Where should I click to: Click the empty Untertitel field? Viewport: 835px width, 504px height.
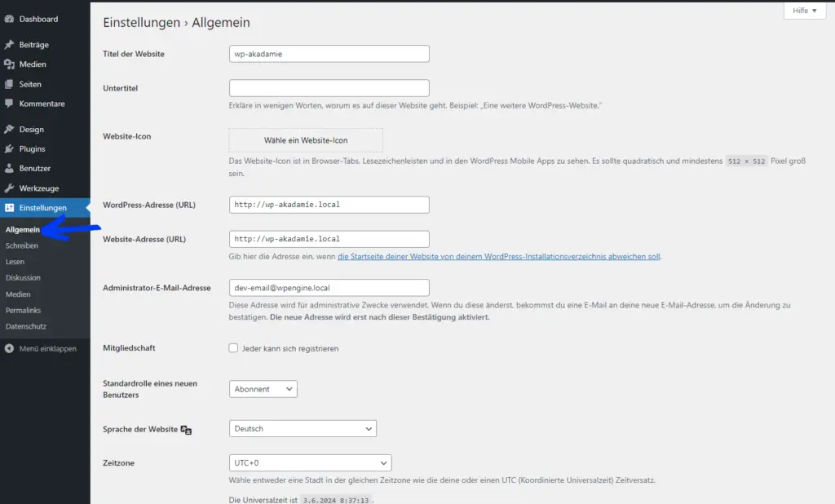(x=329, y=88)
